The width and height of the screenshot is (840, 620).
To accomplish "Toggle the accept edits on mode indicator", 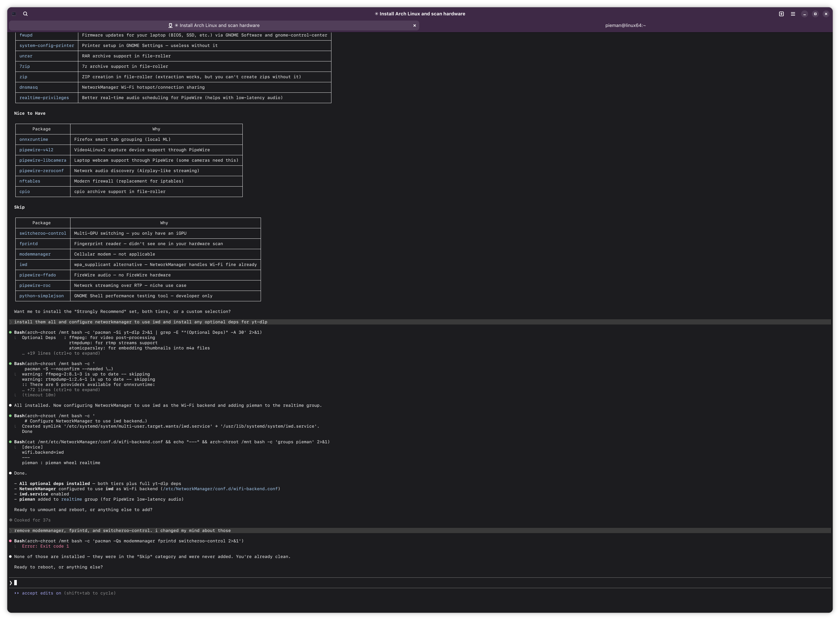I will 41,593.
